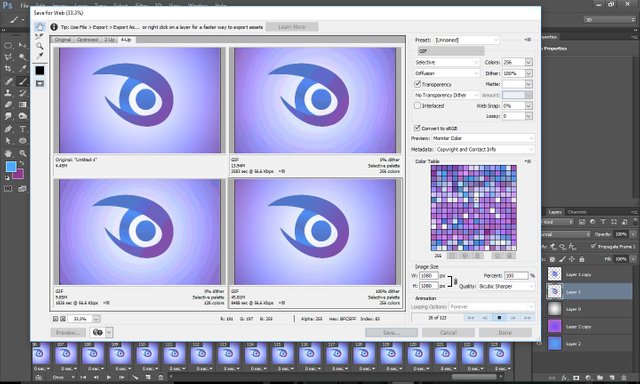Click the purple background color swatch
The height and width of the screenshot is (384, 640).
click(x=19, y=175)
